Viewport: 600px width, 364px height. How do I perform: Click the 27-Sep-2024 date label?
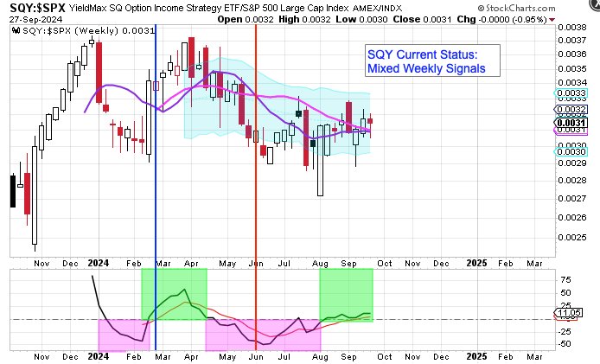coord(32,18)
